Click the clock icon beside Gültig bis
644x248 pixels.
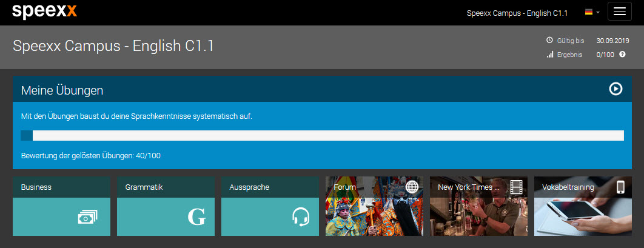click(549, 40)
